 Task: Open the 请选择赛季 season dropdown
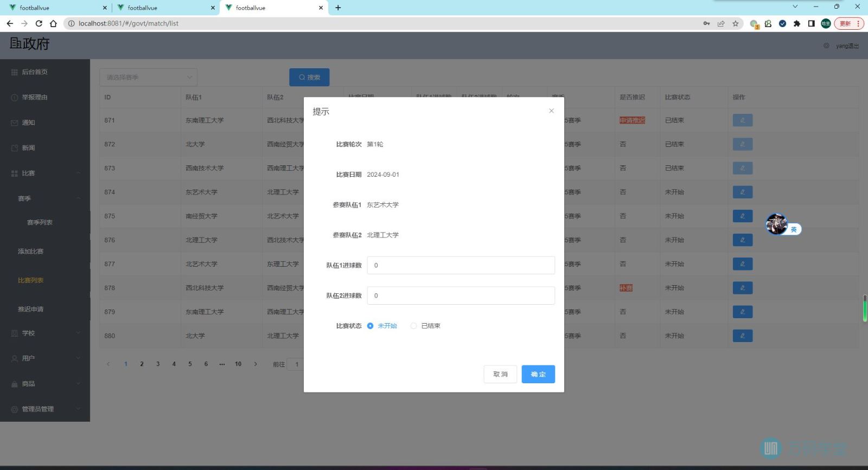(148, 78)
